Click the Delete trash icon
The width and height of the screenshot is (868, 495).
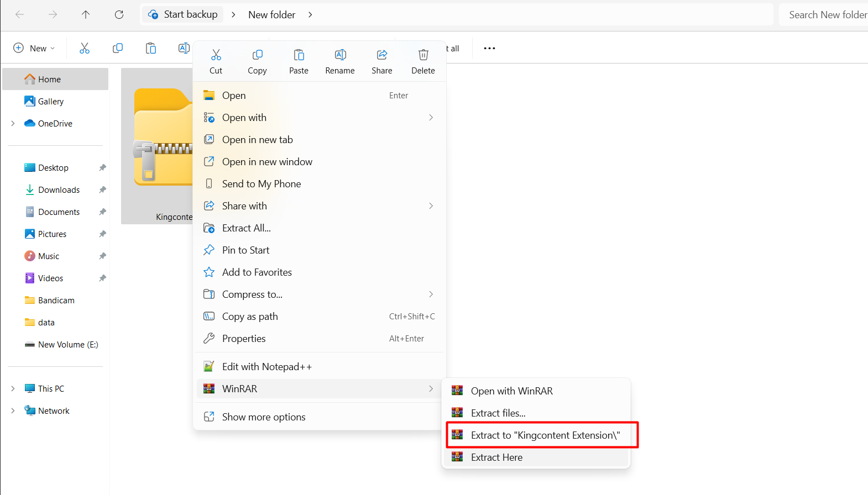(423, 55)
